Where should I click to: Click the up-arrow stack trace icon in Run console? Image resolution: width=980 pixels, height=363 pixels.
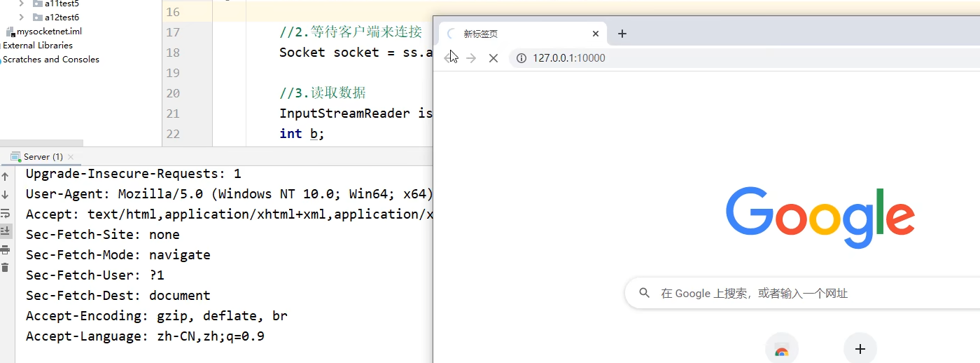[x=5, y=177]
